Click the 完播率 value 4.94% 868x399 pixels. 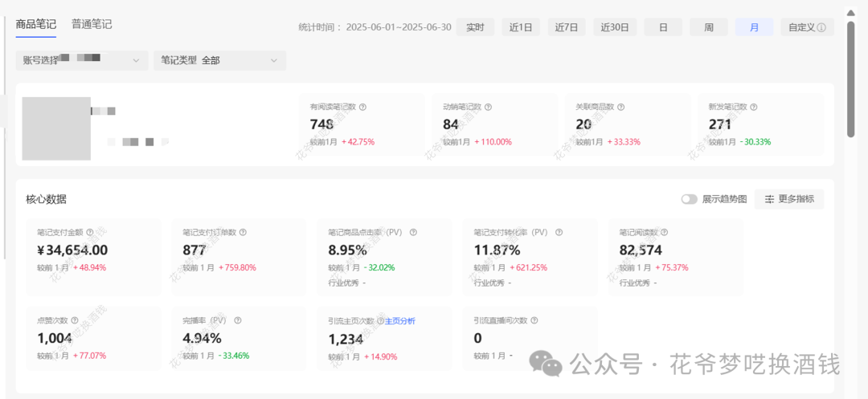point(202,338)
